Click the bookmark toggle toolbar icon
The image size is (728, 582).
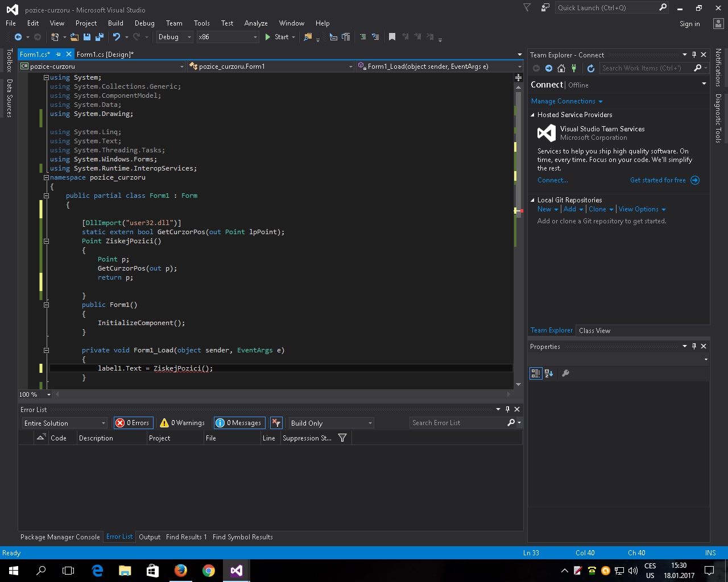(x=392, y=37)
